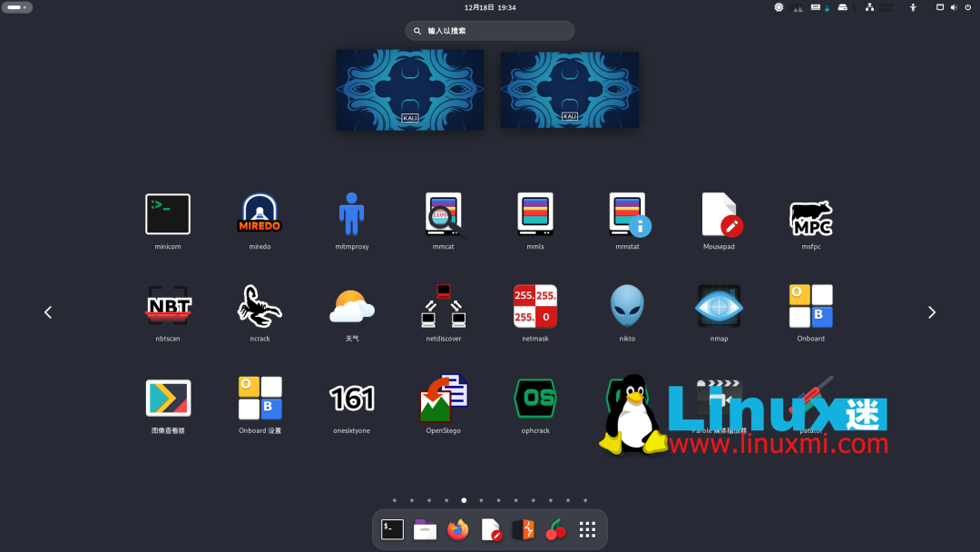The image size is (980, 552).
Task: Launch onesixtyone
Action: pyautogui.click(x=351, y=399)
